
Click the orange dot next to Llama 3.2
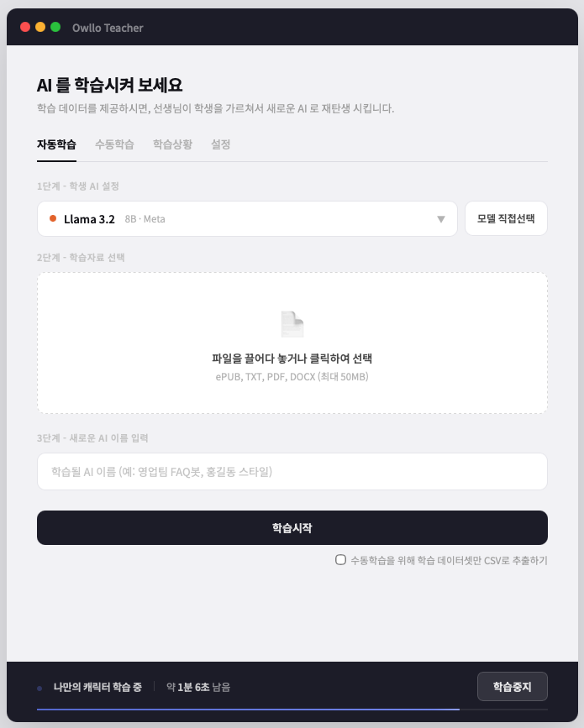(53, 219)
